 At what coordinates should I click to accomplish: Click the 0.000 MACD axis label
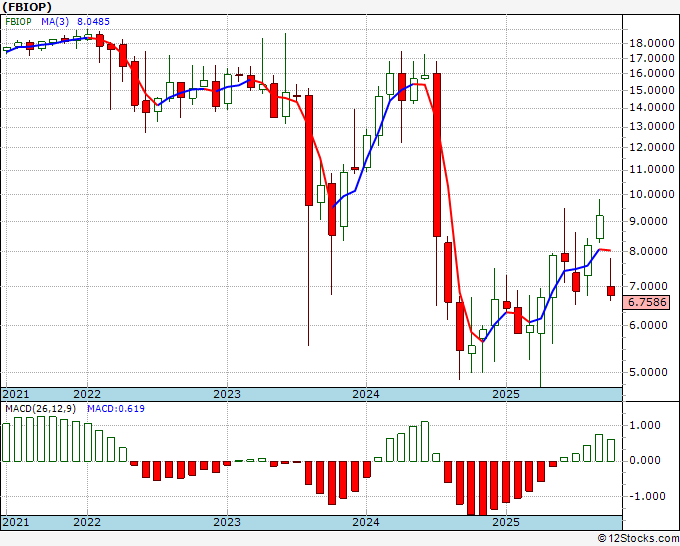tap(645, 461)
